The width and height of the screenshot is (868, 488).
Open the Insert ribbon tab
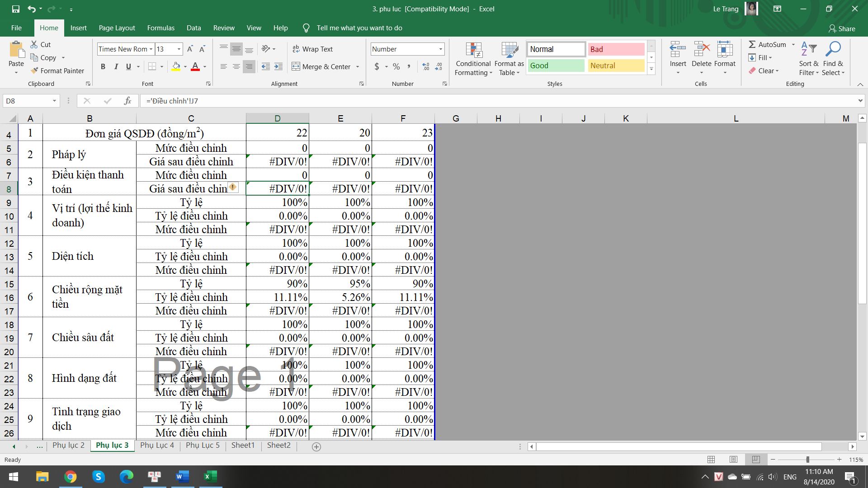[x=78, y=28]
